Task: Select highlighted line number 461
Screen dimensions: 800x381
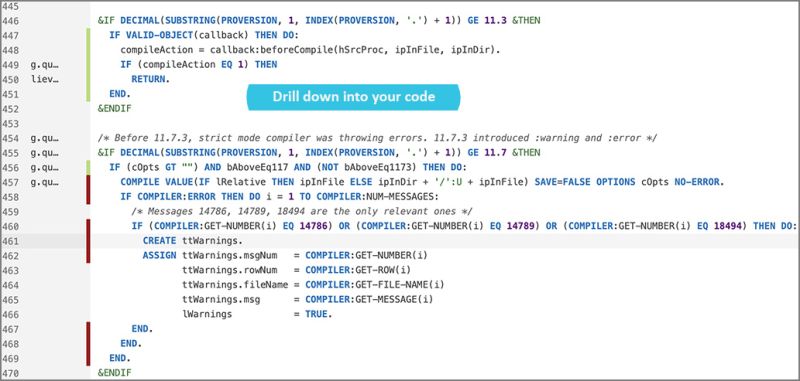Action: (11, 241)
